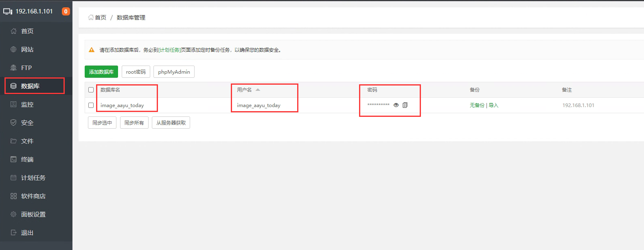Click the orange notification badge 0
This screenshot has height=250, width=644.
pos(66,11)
